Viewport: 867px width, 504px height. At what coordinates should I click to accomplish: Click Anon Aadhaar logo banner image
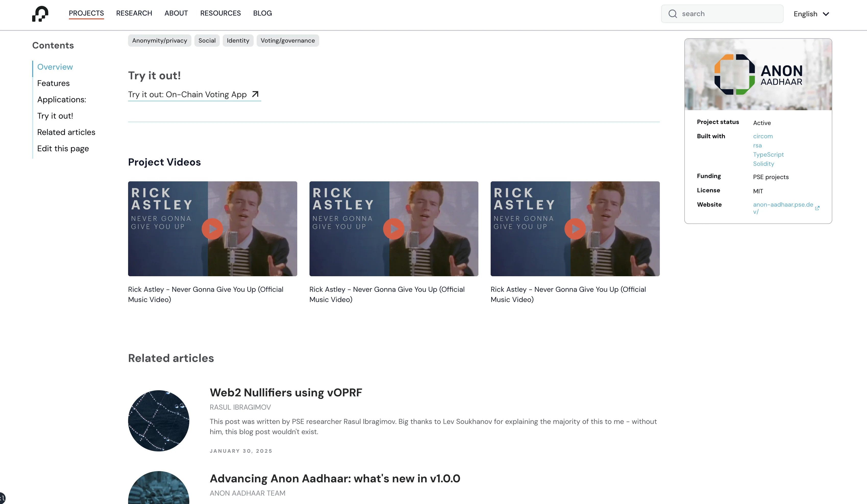[x=758, y=75]
